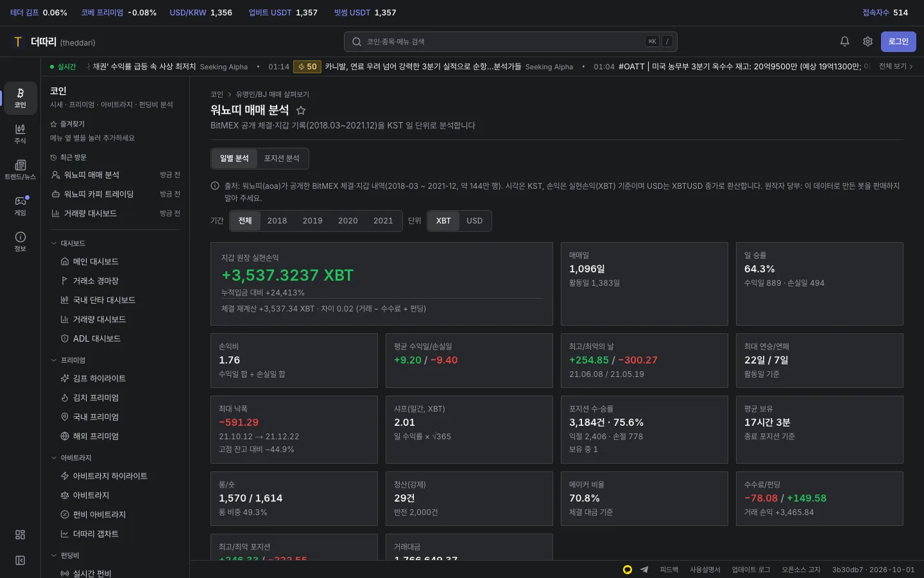Click the Telegram icon in the footer
Viewport: 924px width, 578px height.
click(x=644, y=570)
